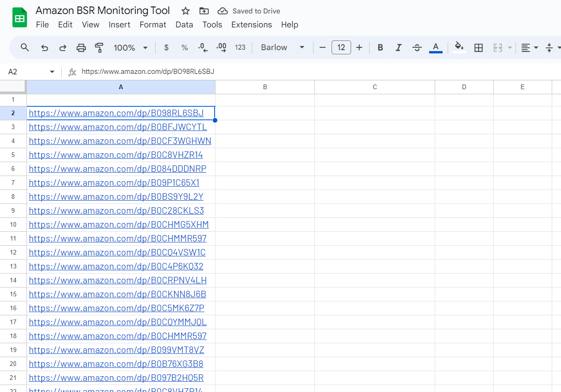Click the search magnifier icon
561x392 pixels.
(25, 47)
